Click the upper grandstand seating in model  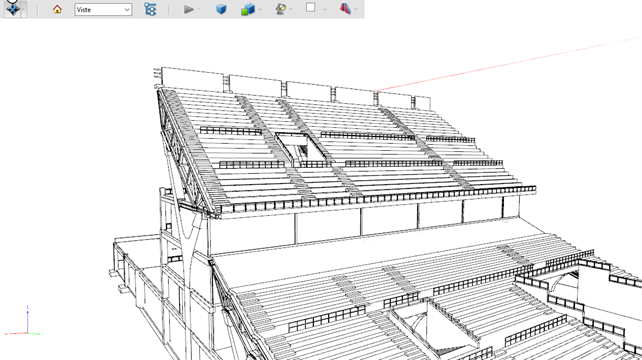(348, 152)
